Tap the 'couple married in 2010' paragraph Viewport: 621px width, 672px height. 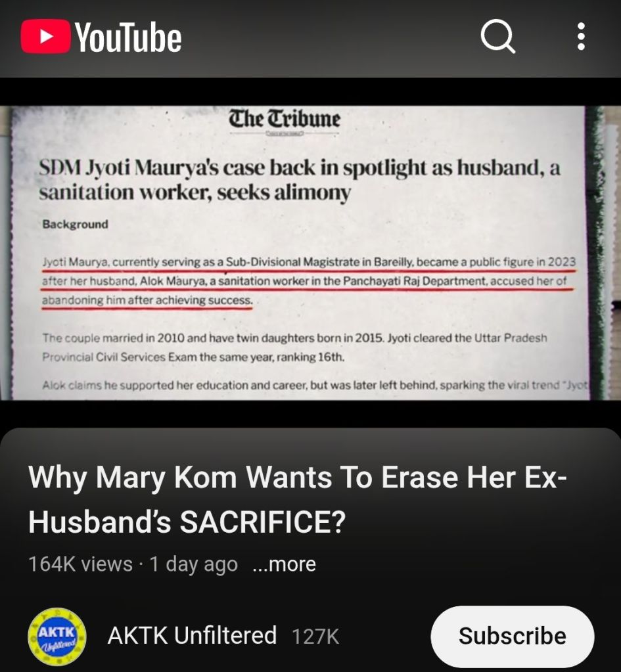pyautogui.click(x=294, y=347)
